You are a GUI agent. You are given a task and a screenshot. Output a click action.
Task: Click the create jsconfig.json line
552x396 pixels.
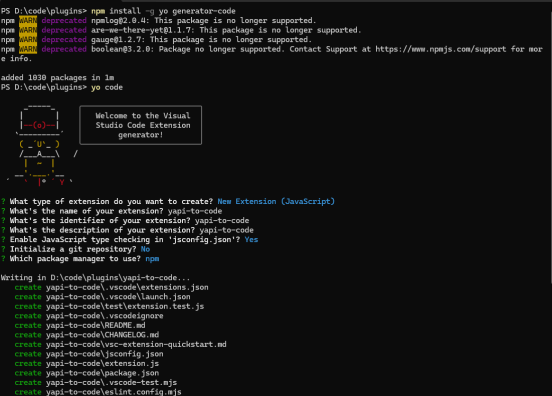[x=89, y=353]
